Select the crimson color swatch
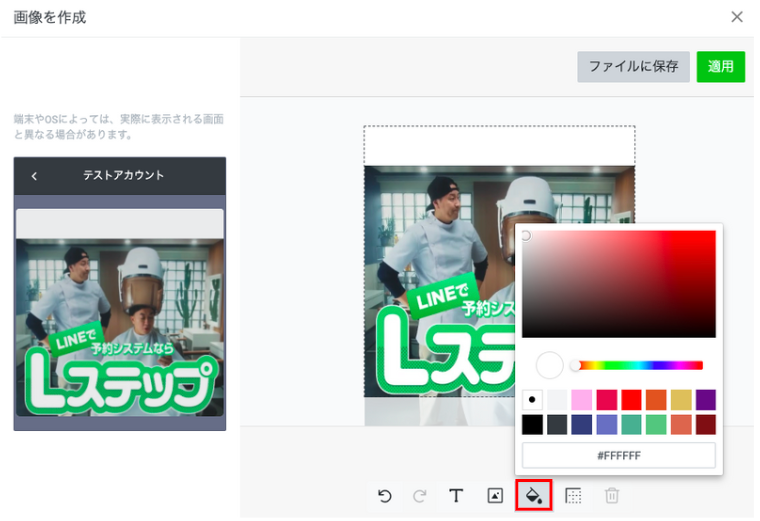Image resolution: width=760 pixels, height=521 pixels. (x=607, y=400)
